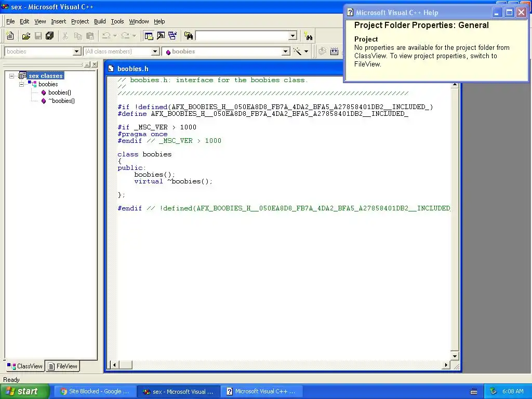
Task: Click the horizontal scrollbar thumb
Action: pyautogui.click(x=126, y=365)
